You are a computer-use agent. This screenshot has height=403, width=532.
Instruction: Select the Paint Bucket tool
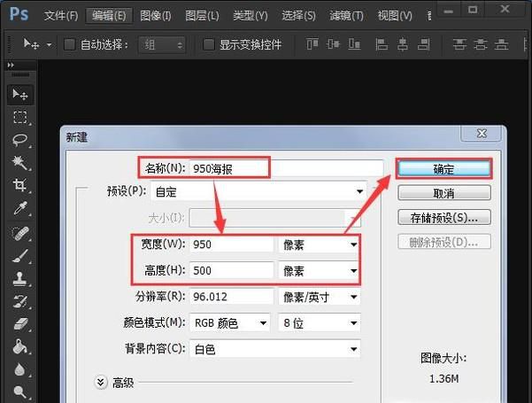[20, 346]
